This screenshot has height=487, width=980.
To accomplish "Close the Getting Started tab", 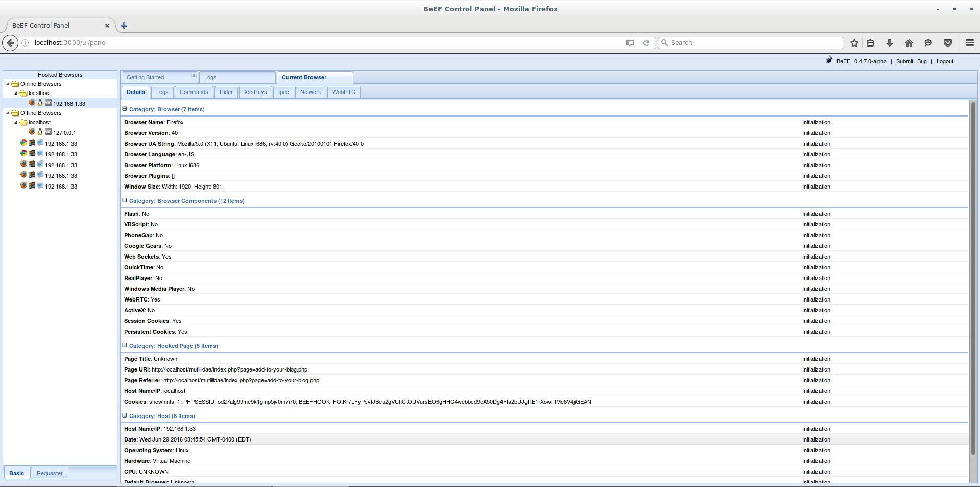I will point(194,76).
